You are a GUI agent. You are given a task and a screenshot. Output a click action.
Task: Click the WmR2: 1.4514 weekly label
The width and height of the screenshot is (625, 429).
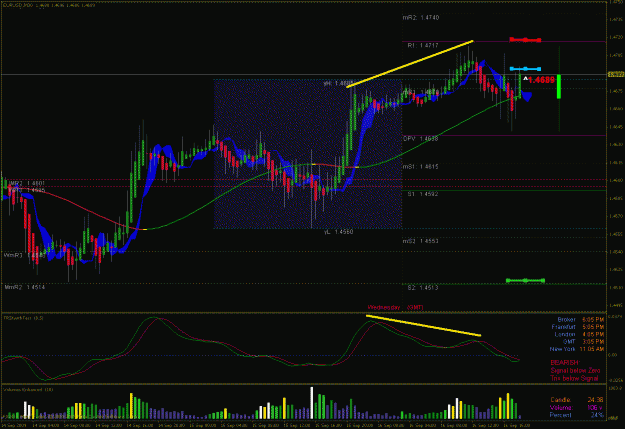pos(25,287)
